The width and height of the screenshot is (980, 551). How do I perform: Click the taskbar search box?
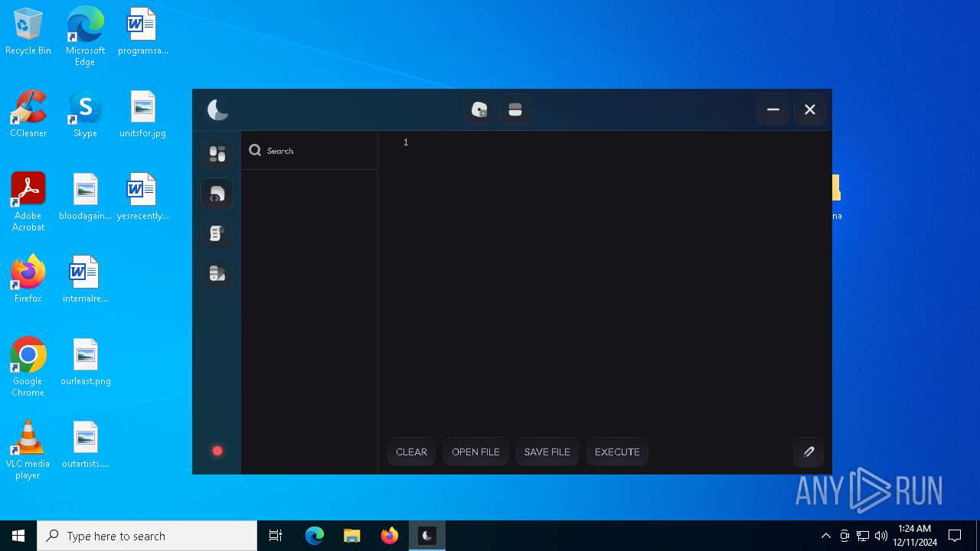147,536
